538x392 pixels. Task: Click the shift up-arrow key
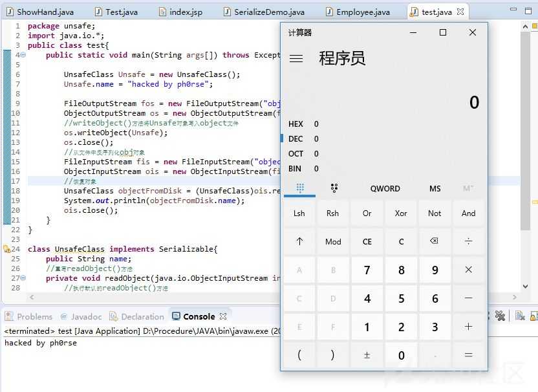point(299,241)
